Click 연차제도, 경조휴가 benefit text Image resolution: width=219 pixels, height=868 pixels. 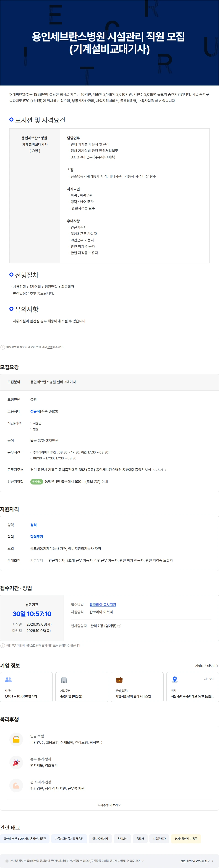[44, 766]
